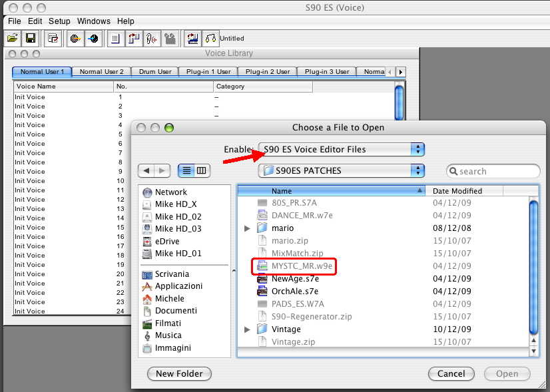
Task: Click the New Folder button
Action: pyautogui.click(x=179, y=374)
